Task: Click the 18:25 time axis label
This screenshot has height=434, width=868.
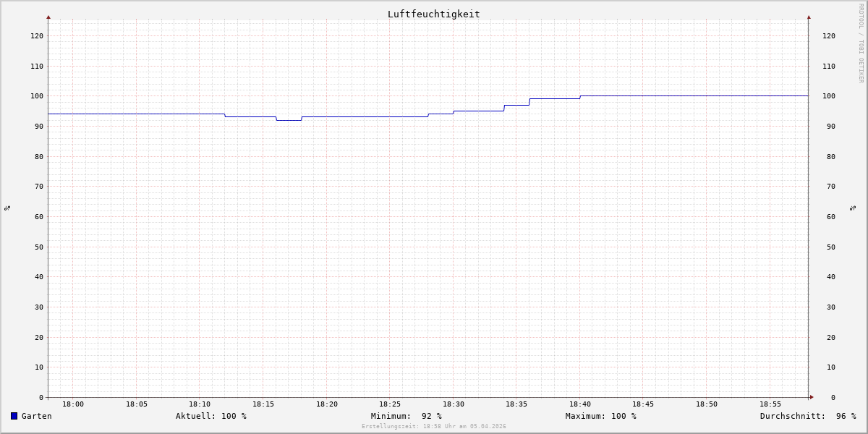Action: pyautogui.click(x=390, y=404)
